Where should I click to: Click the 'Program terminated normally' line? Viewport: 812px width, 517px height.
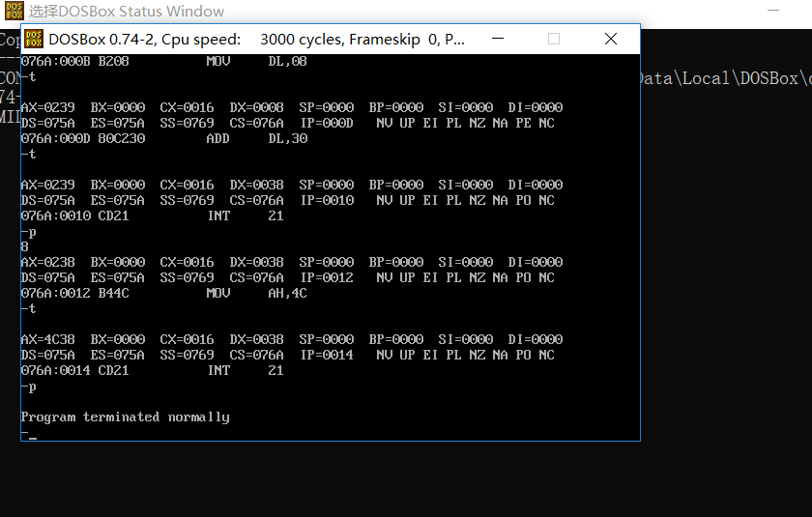click(125, 417)
